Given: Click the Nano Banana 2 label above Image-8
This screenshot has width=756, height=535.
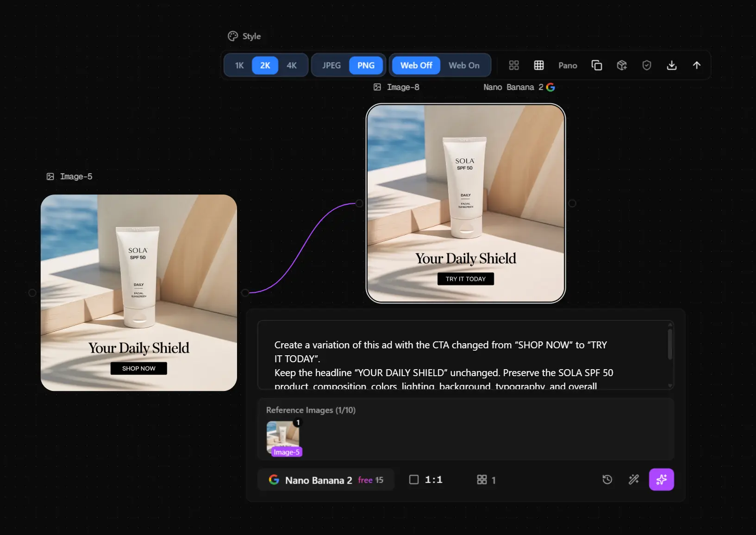Looking at the screenshot, I should 513,87.
